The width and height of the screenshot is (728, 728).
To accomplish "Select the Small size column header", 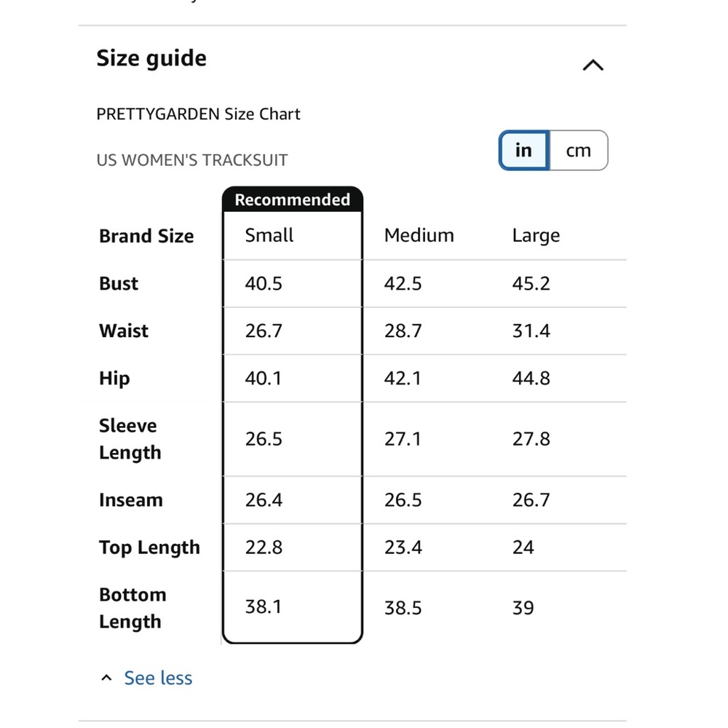I will tap(269, 235).
